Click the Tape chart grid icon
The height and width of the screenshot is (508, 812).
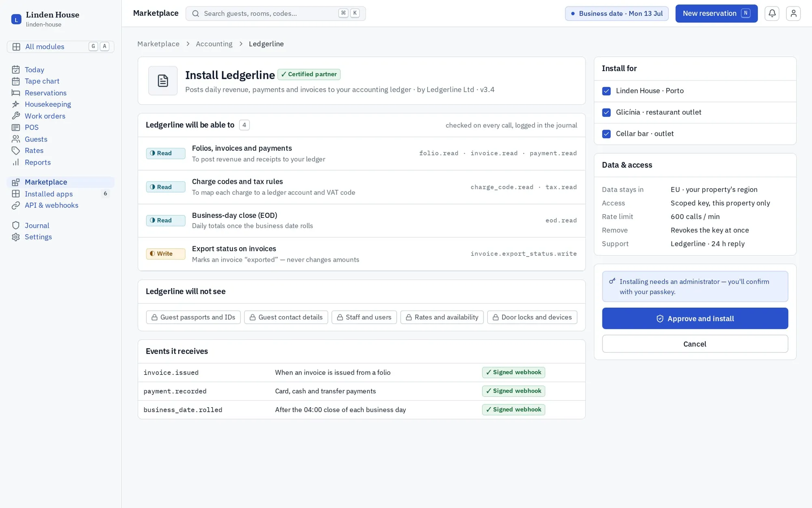point(16,81)
